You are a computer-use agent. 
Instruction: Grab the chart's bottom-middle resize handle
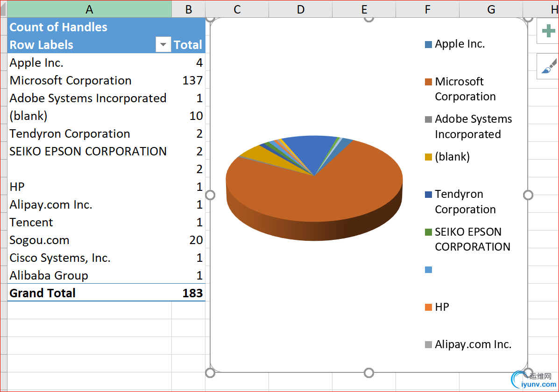(369, 373)
